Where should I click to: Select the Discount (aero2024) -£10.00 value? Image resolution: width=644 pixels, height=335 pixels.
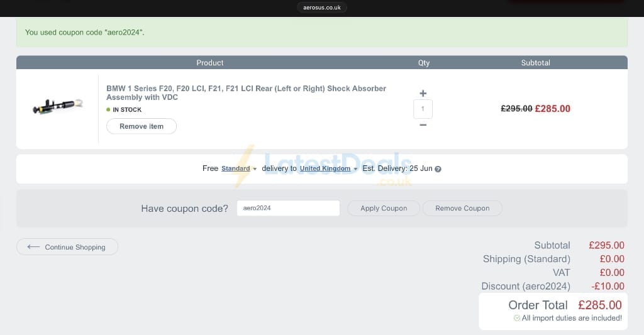coord(608,286)
